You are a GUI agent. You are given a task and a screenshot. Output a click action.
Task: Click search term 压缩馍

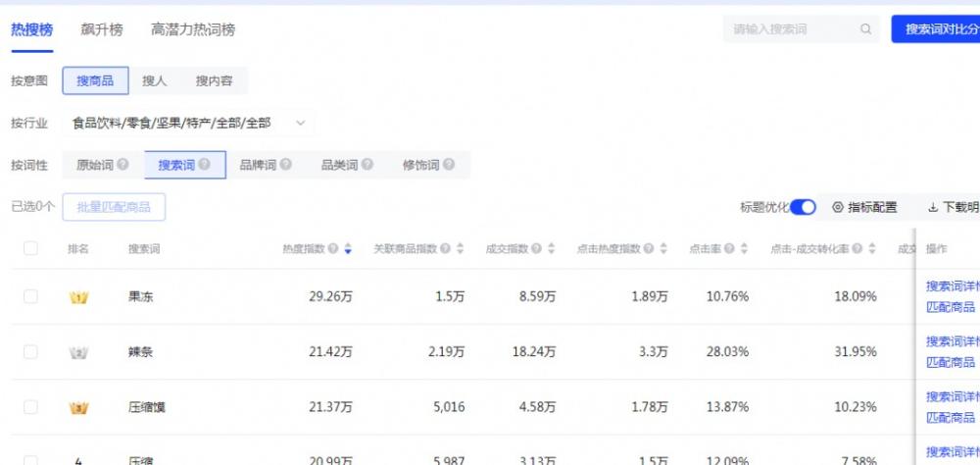[147, 407]
